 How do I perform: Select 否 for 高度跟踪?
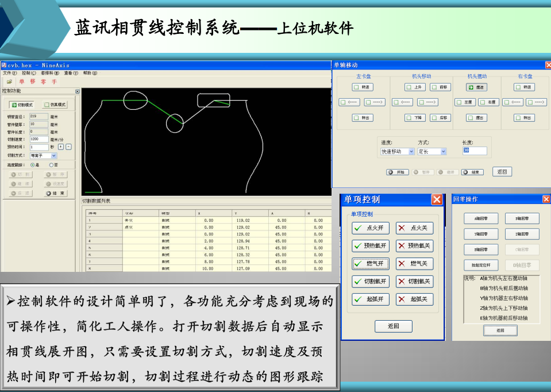click(51, 165)
